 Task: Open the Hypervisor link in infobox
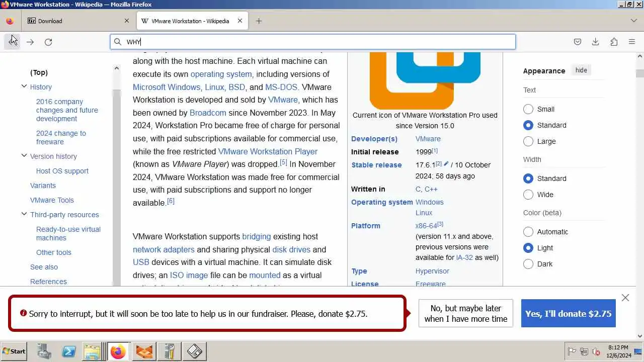[432, 271]
